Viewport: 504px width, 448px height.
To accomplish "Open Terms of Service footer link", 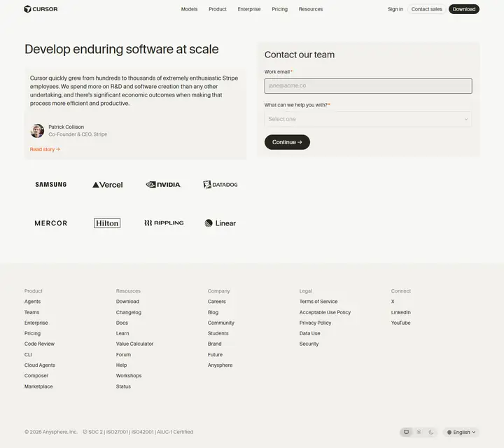I will 318,302.
